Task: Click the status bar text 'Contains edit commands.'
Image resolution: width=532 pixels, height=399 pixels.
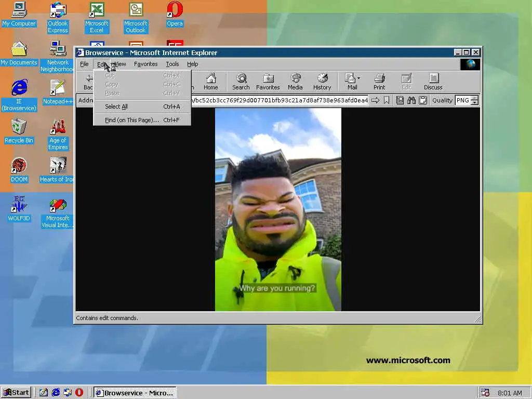Action: [107, 318]
